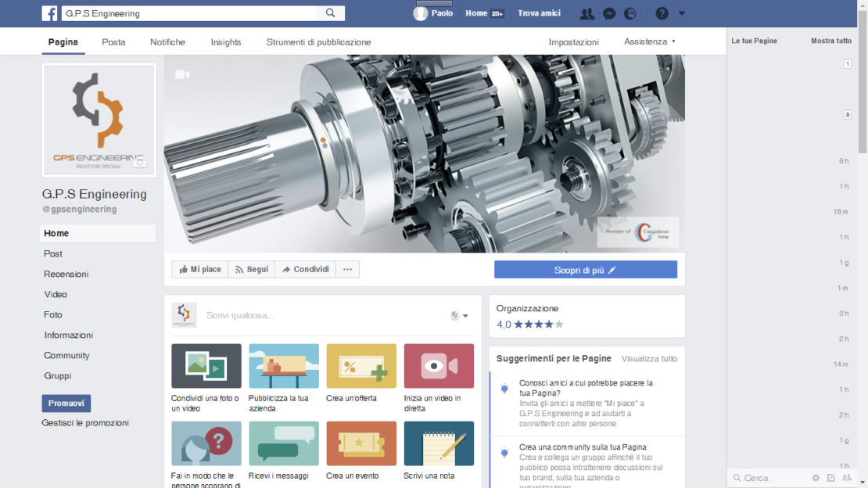
Task: Click the gears cover photo
Action: coord(424,153)
